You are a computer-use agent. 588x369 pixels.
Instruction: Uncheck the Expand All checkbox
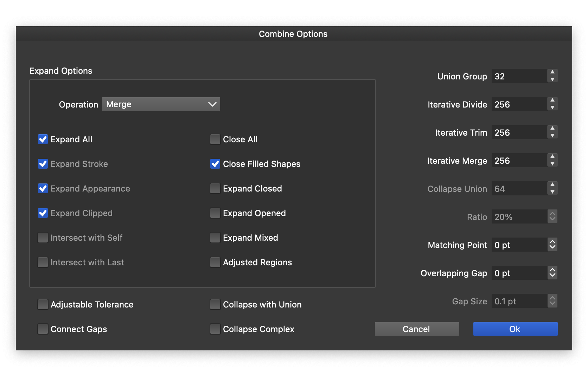point(43,140)
